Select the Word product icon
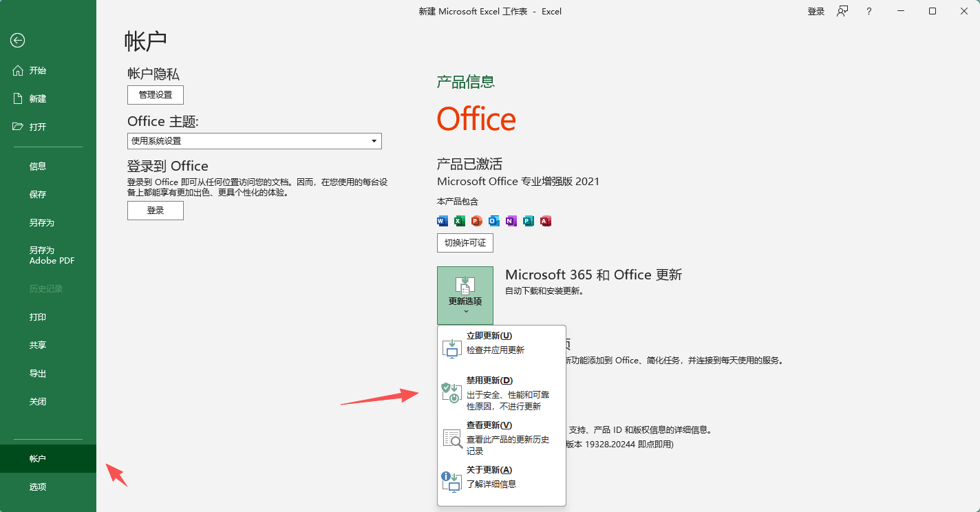This screenshot has width=980, height=512. point(441,221)
